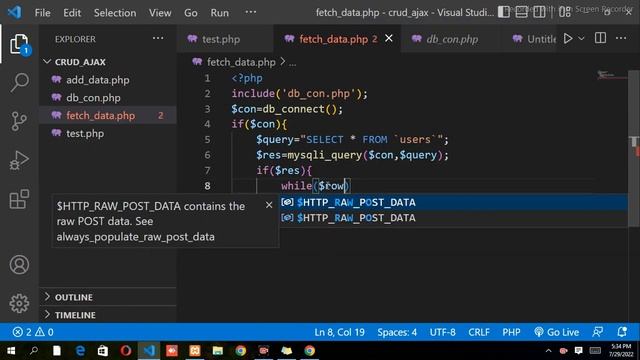Click the feedback icon in status bar

point(598,332)
